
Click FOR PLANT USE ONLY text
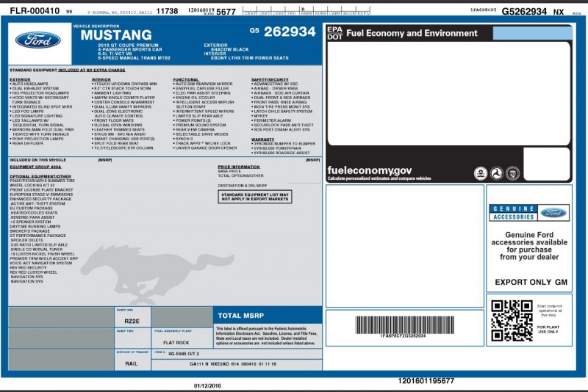tap(548, 330)
